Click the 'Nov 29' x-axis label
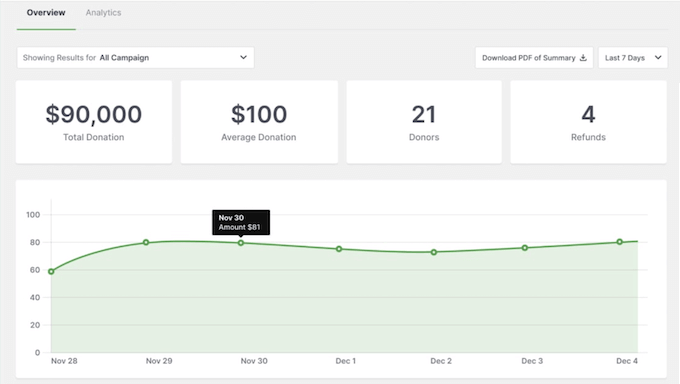 pos(159,361)
